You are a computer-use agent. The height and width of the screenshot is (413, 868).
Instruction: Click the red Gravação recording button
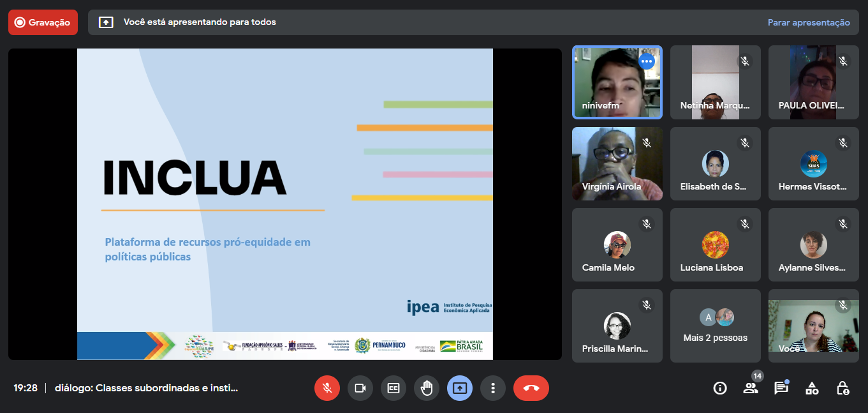43,22
